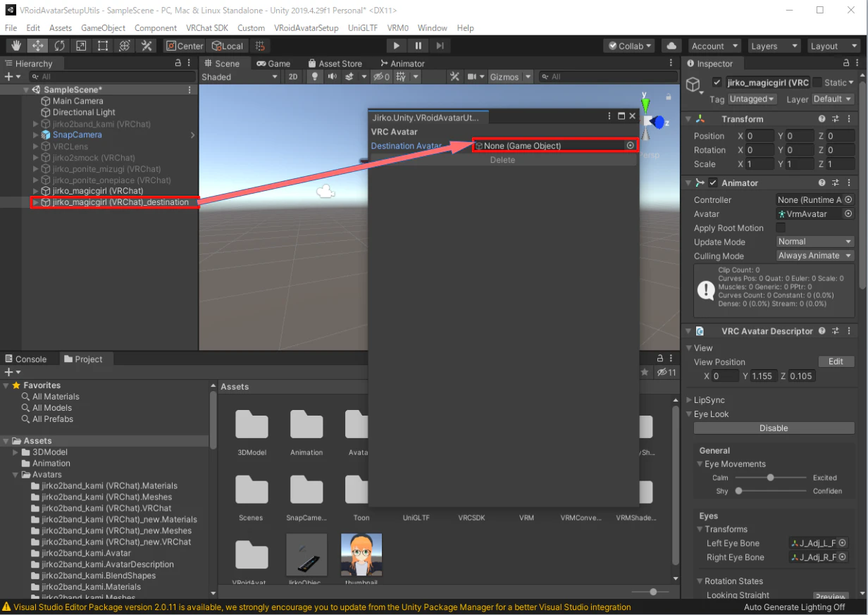The height and width of the screenshot is (615, 868).
Task: Select the Move tool
Action: [x=38, y=46]
